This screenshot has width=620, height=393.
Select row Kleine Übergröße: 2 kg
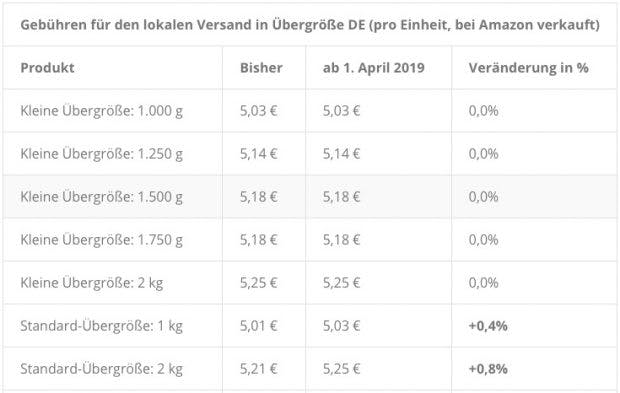point(310,283)
